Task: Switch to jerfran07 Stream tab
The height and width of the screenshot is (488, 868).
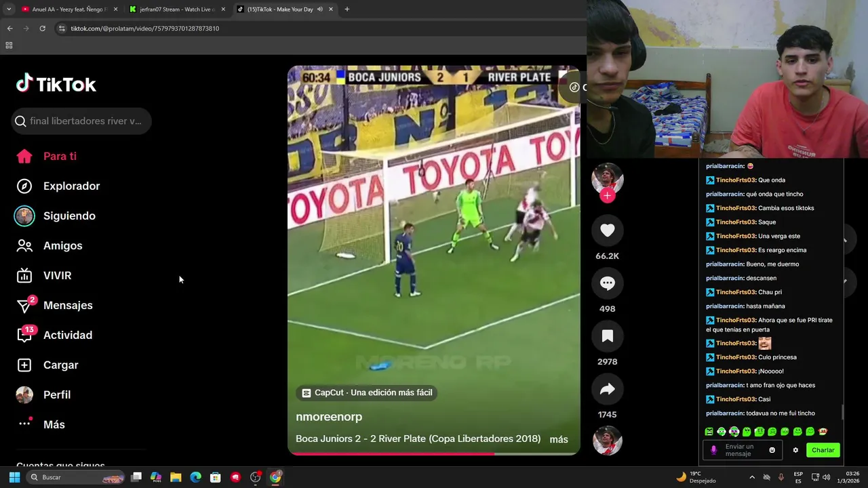Action: (178, 9)
